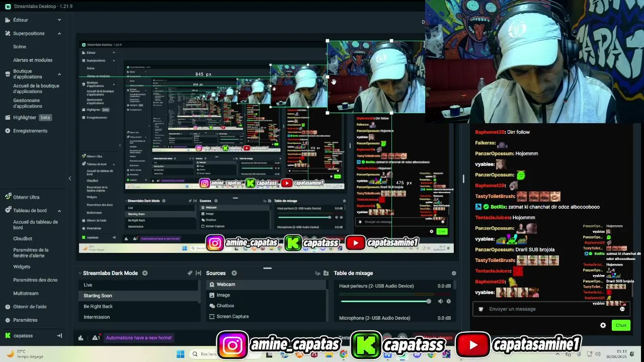The width and height of the screenshot is (644, 362).
Task: Open the performance stats icon in bottom bar
Action: (x=80, y=338)
